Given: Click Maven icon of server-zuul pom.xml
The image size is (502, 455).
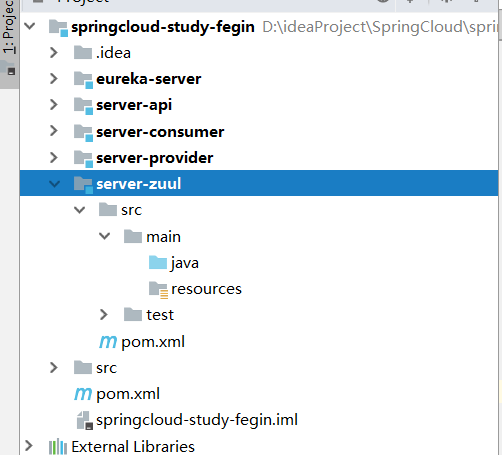Looking at the screenshot, I should pyautogui.click(x=108, y=342).
